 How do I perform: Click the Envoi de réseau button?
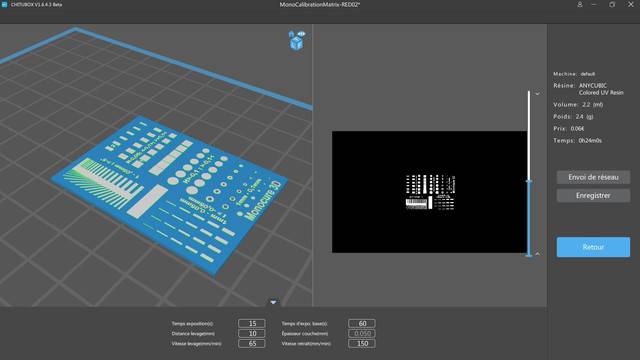click(x=593, y=177)
